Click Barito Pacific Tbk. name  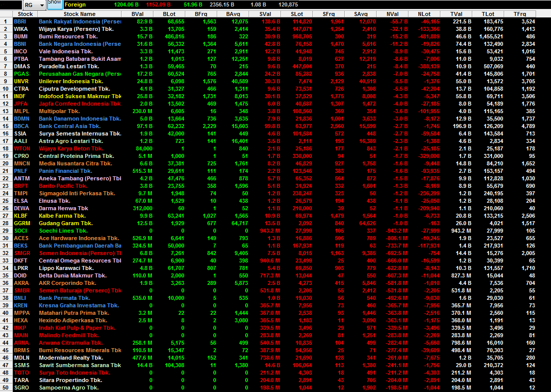(x=63, y=186)
